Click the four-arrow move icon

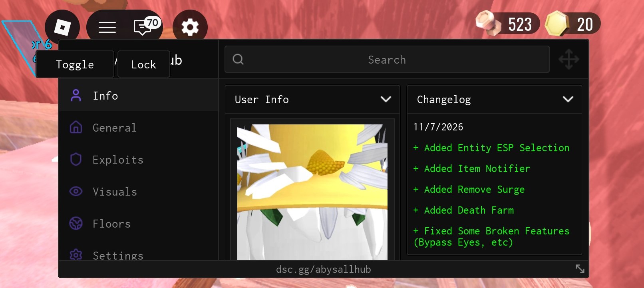(569, 60)
